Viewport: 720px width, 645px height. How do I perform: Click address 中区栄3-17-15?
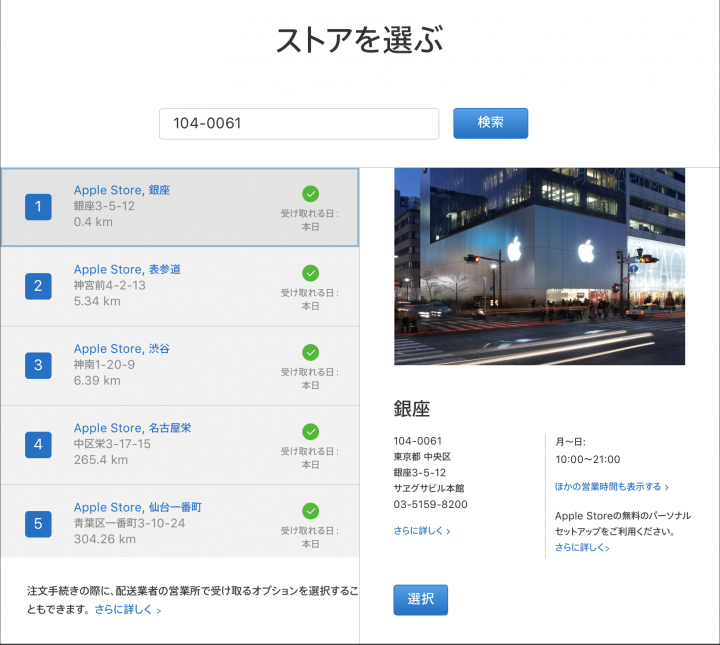tap(112, 444)
